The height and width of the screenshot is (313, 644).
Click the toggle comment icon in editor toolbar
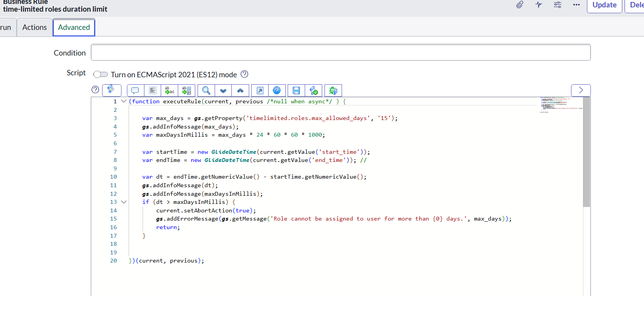click(135, 90)
